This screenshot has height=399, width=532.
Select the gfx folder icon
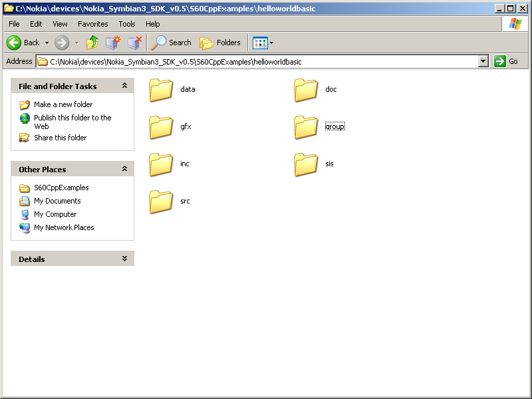tap(161, 127)
